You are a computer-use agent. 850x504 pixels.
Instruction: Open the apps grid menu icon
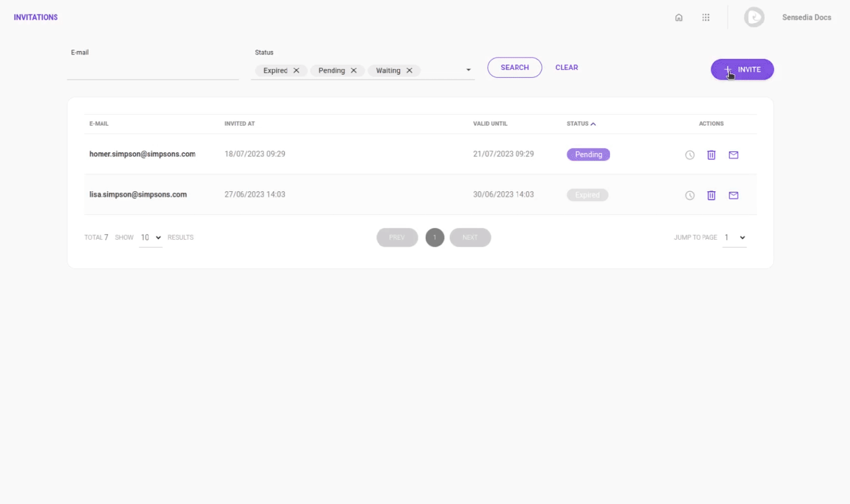(706, 17)
